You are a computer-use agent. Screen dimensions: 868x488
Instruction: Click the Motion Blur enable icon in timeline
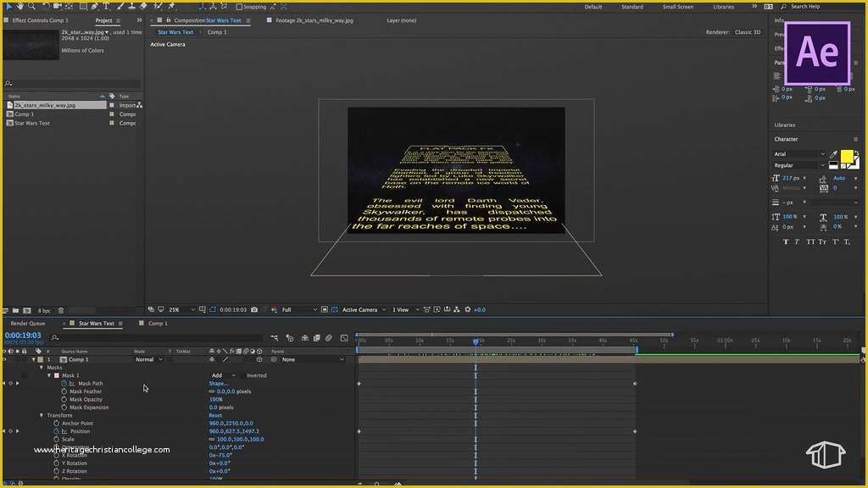pyautogui.click(x=329, y=337)
